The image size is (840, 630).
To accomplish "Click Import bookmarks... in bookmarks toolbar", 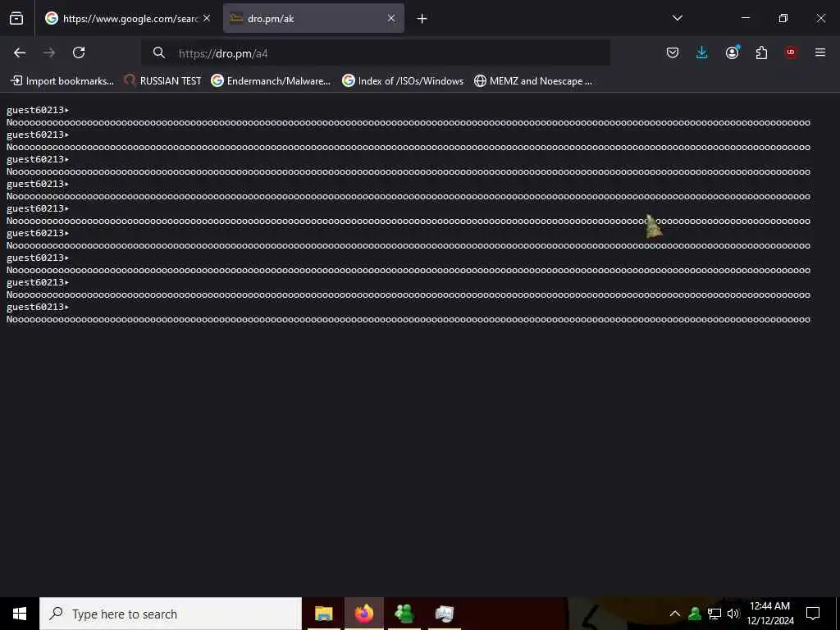I will tap(62, 81).
